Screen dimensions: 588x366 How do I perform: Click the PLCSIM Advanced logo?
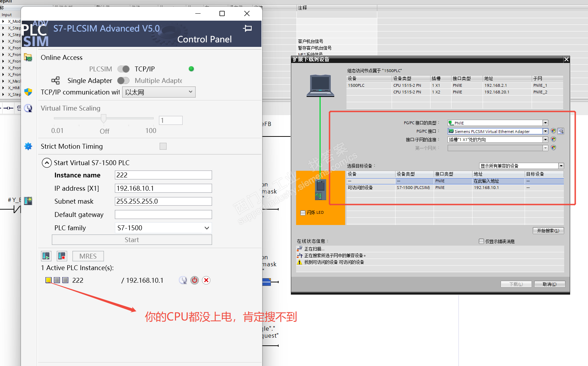click(35, 34)
